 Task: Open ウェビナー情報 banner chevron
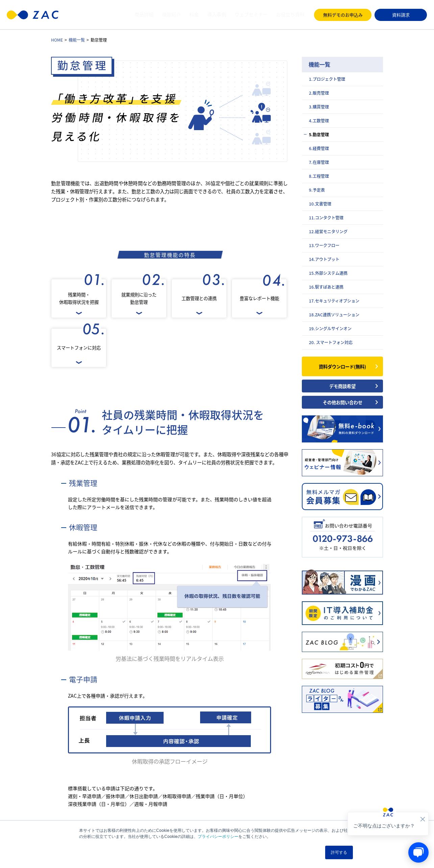pos(379,463)
